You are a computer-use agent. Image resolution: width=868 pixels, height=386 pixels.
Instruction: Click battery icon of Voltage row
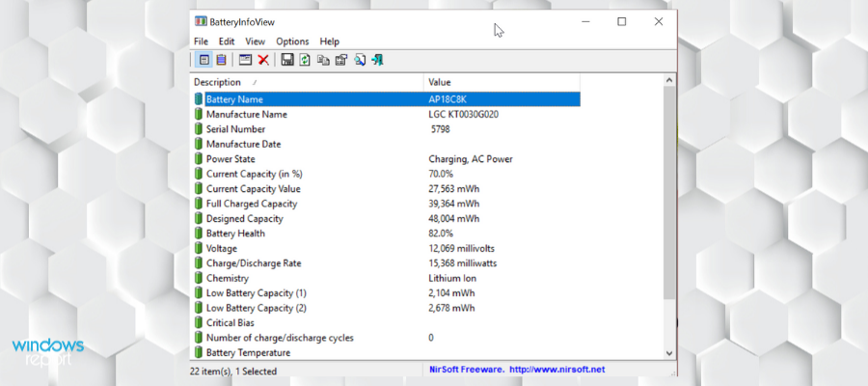(x=199, y=248)
